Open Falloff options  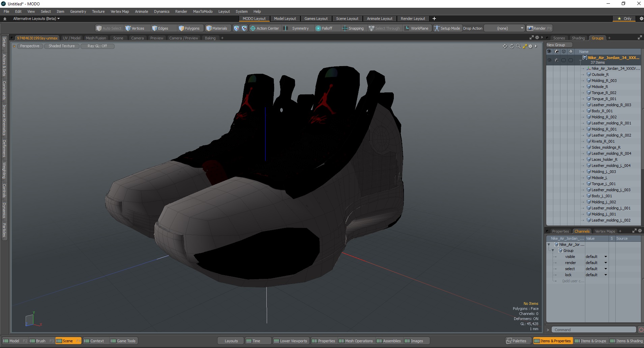coord(324,28)
